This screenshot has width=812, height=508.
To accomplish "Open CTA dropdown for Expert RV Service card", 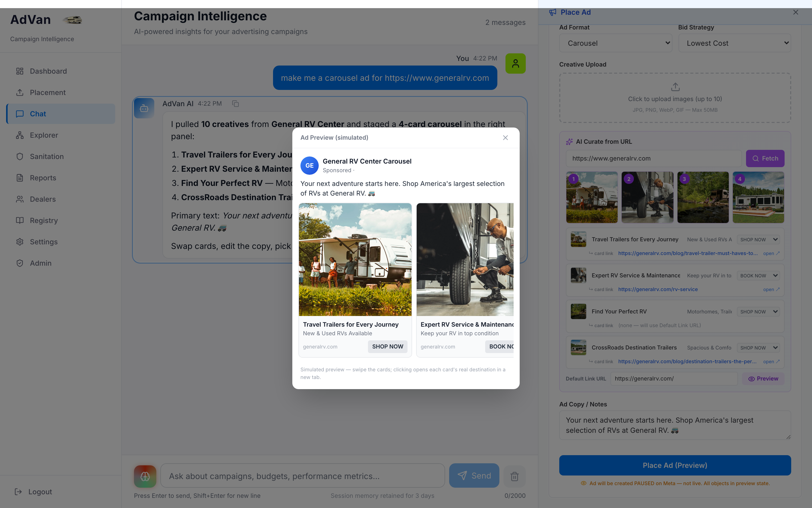I will tap(758, 276).
